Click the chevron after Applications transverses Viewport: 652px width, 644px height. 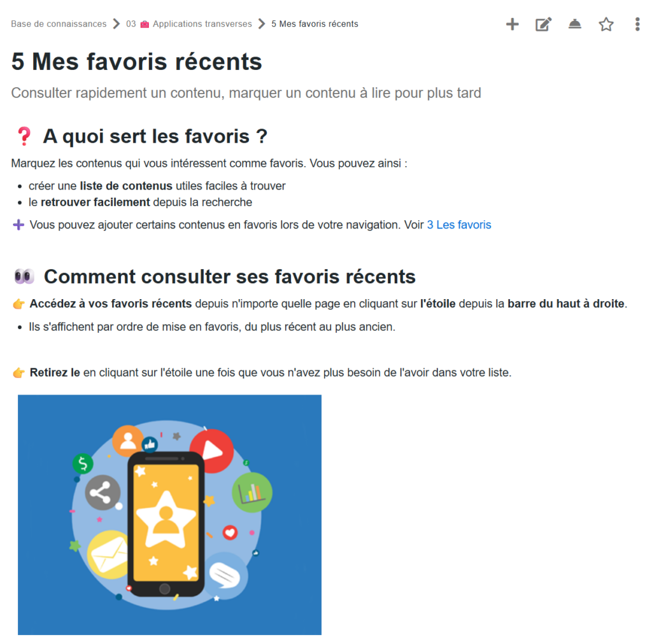pyautogui.click(x=262, y=24)
